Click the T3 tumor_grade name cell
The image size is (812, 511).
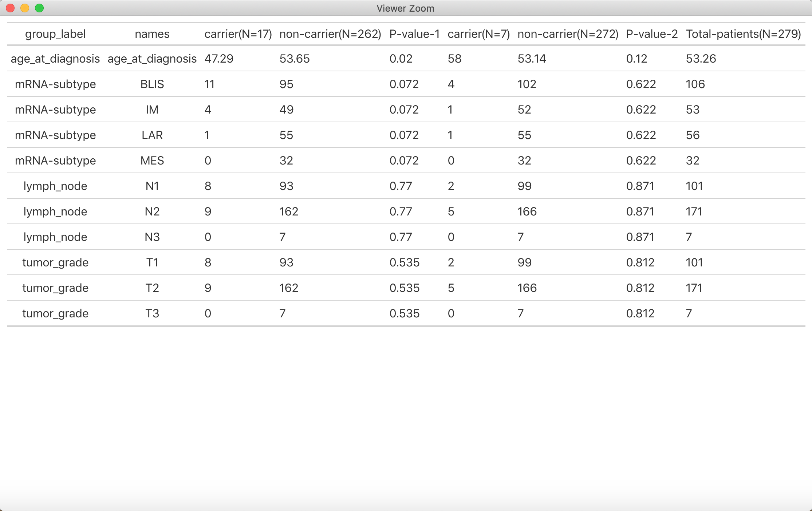(152, 313)
